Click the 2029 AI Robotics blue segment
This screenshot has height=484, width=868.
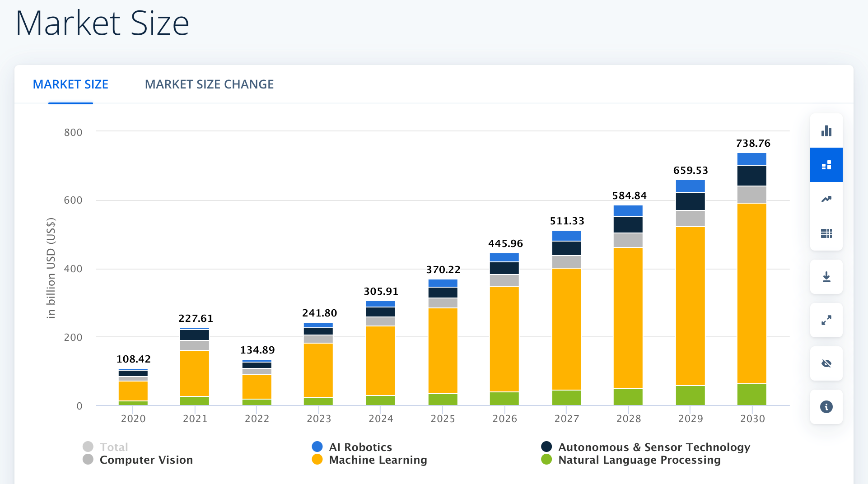(690, 186)
